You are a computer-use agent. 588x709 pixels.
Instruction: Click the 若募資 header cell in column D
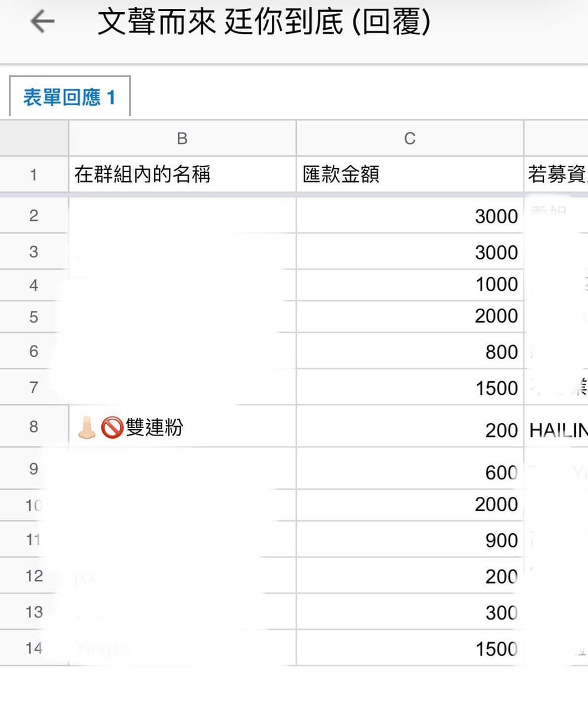tap(556, 174)
